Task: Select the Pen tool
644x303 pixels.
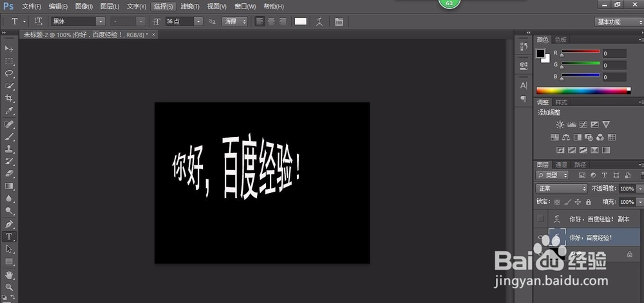Action: [x=9, y=224]
